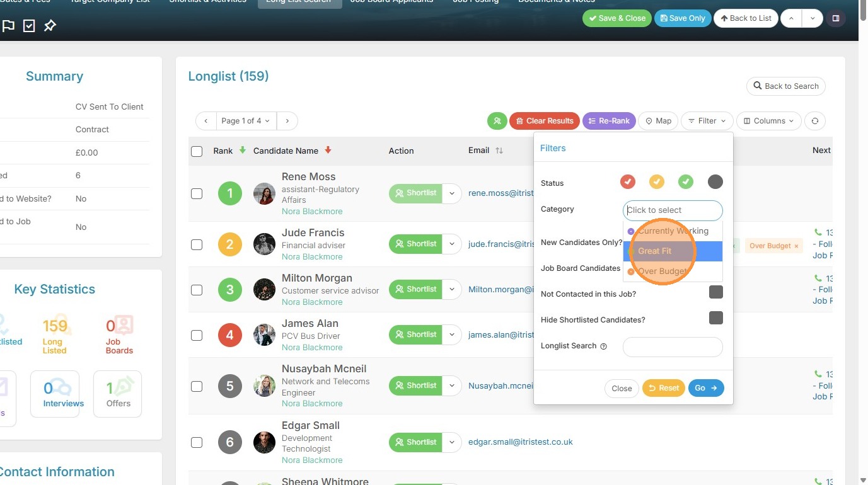
Task: Open Shortlist arrow for Milton Morgan
Action: click(452, 290)
